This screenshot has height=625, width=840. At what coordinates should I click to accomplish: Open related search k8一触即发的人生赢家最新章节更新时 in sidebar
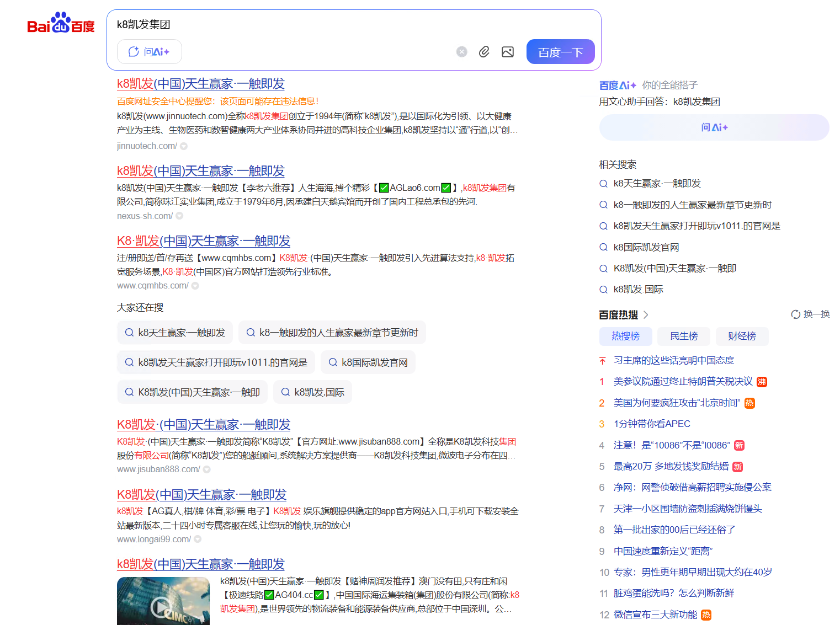pos(692,205)
